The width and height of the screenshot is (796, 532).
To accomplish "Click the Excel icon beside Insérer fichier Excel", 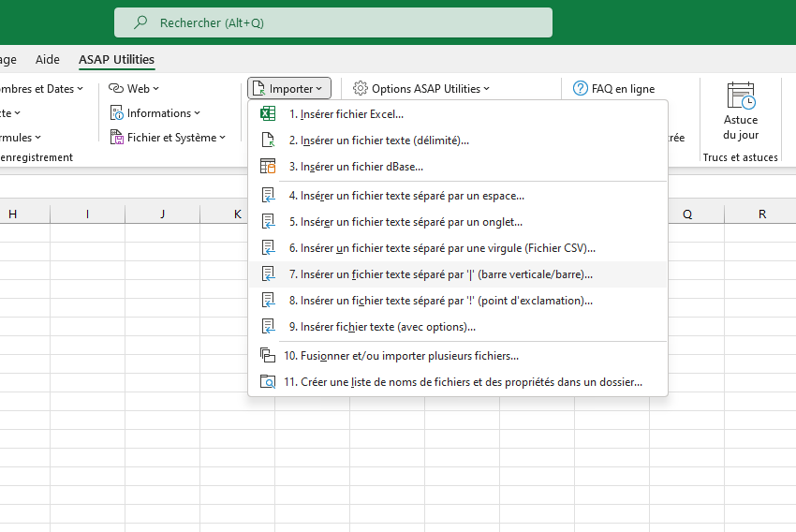I will coord(268,113).
